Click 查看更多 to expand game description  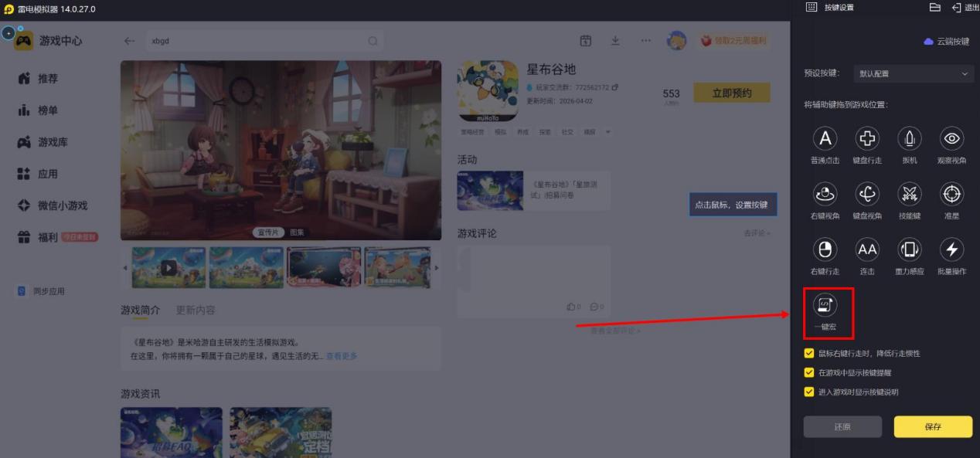342,356
